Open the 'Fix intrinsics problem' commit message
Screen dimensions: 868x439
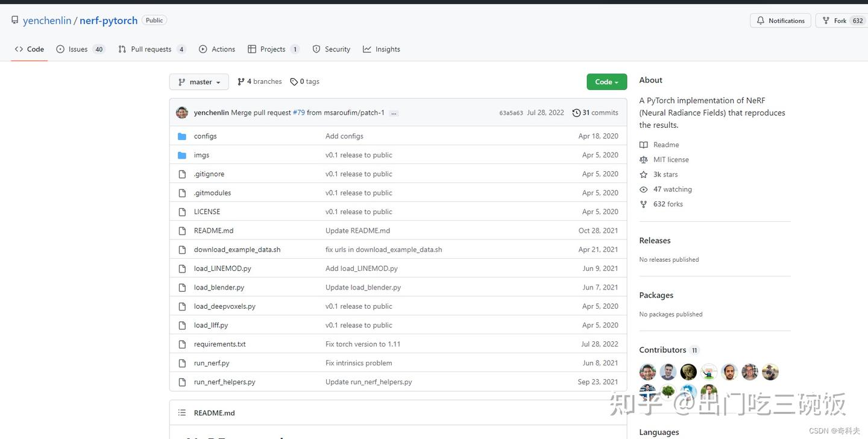[x=359, y=363]
